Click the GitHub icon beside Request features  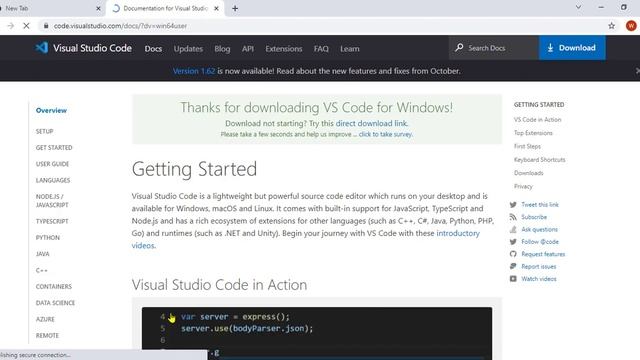513,254
